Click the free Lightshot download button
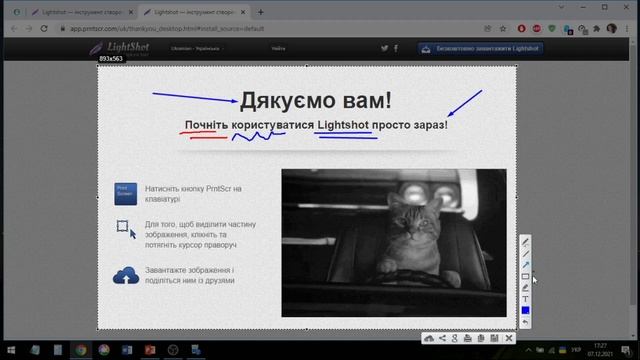 click(480, 49)
